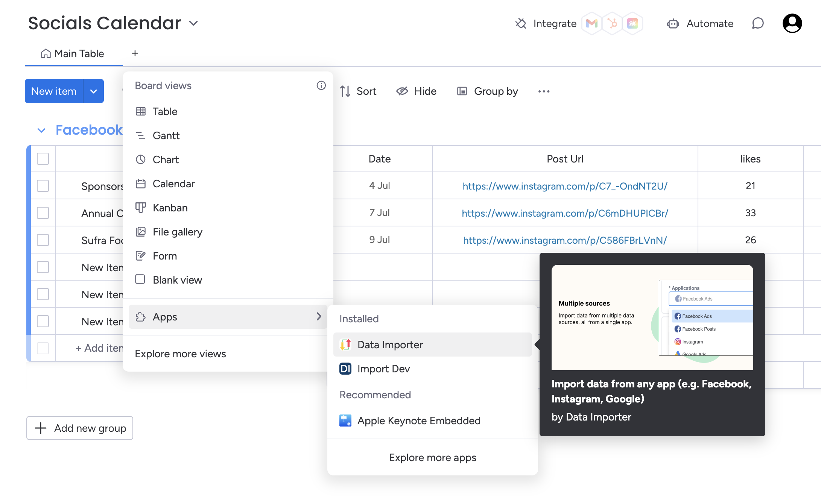Expand the Apps submenu arrow

(x=319, y=316)
